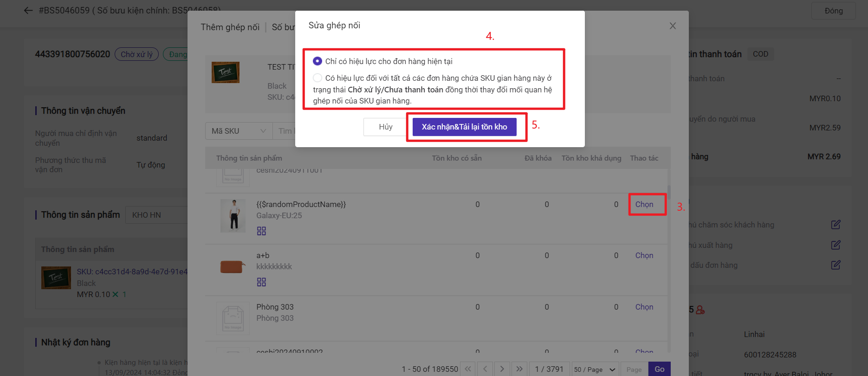
Task: Go to first page of results
Action: click(x=468, y=369)
